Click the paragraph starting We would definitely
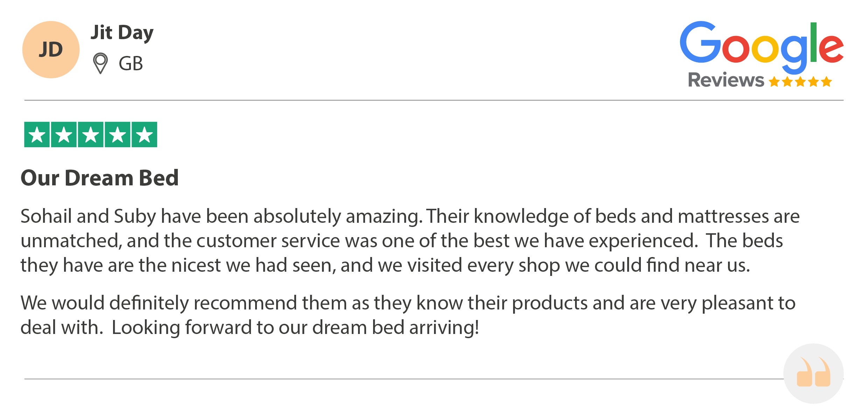 click(x=408, y=315)
